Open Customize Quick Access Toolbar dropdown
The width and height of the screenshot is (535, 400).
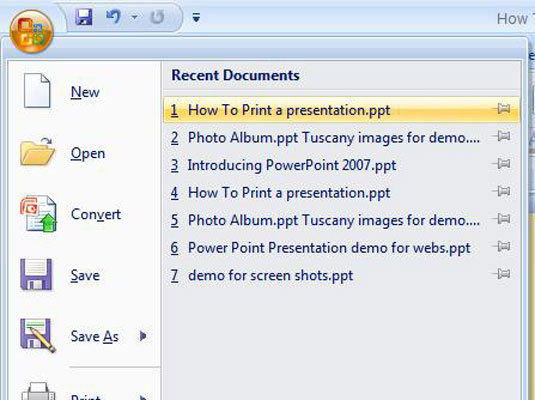[196, 17]
